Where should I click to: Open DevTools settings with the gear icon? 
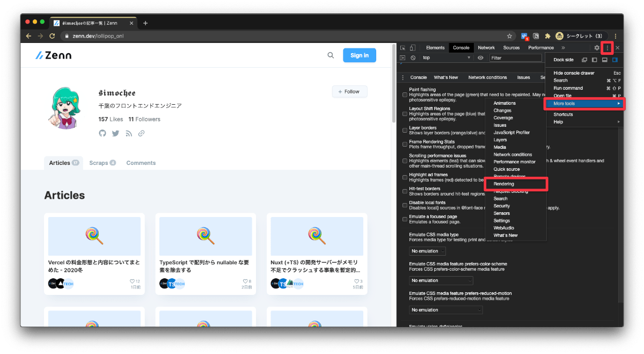[x=597, y=47]
